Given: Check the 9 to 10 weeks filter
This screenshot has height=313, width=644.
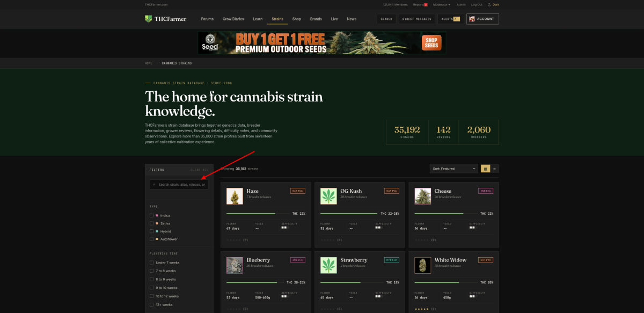Looking at the screenshot, I should (x=151, y=288).
